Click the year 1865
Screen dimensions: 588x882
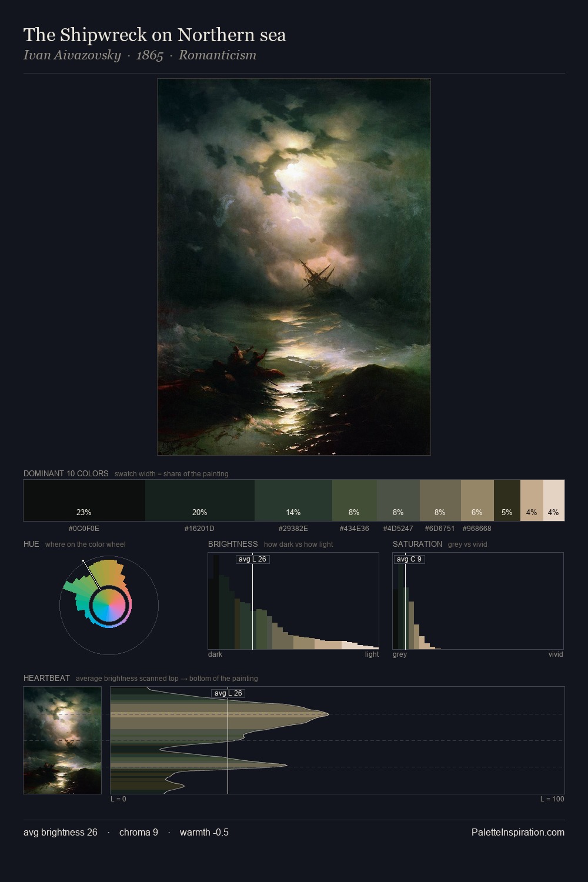[149, 55]
